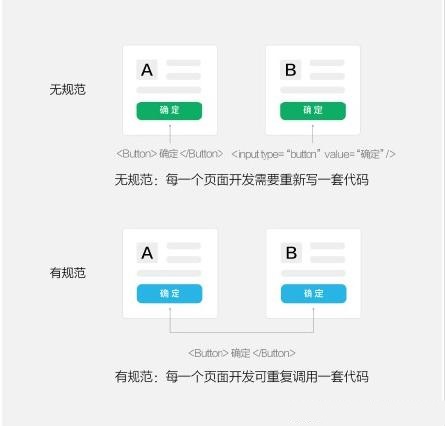Click the <Button>确定</Button> code under green button
This screenshot has width=445, height=426.
tap(170, 154)
